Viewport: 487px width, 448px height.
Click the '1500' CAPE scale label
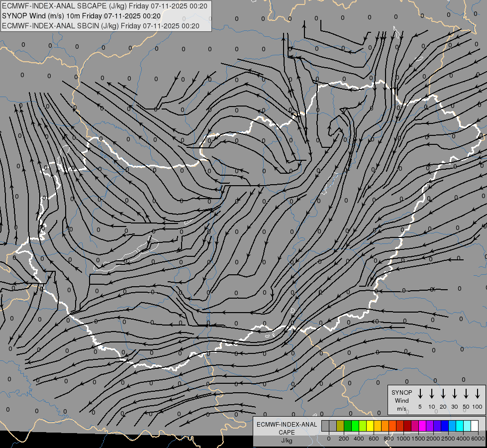tap(418, 439)
